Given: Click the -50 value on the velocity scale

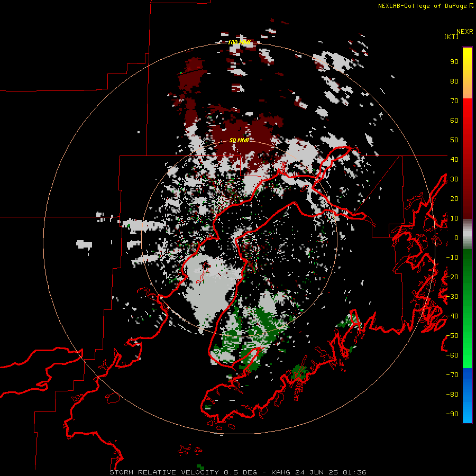Looking at the screenshot, I should point(452,336).
